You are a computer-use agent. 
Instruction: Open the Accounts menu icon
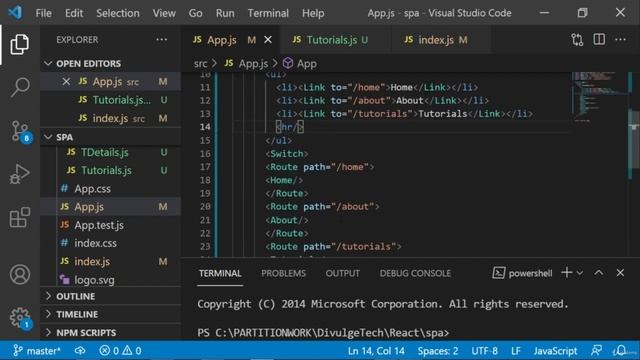(x=20, y=274)
